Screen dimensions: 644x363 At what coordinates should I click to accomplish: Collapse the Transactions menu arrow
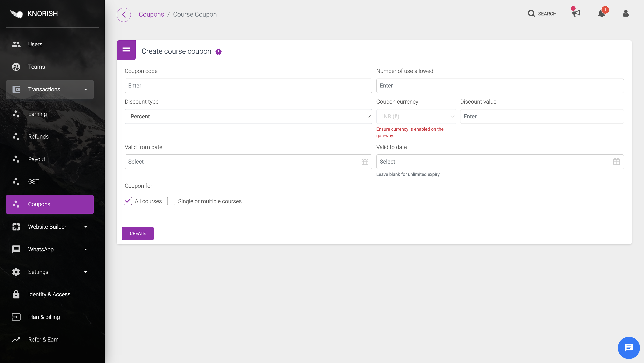[85, 90]
